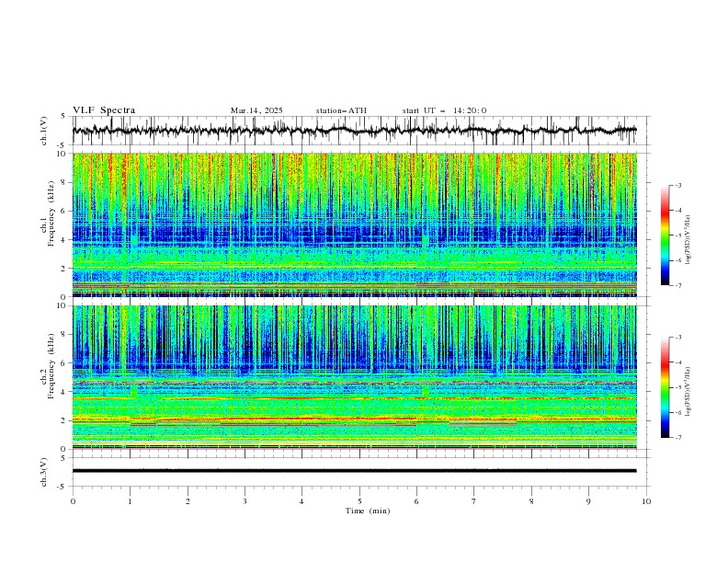This screenshot has height=563, width=728.
Task: Click time axis tick label "5"
Action: click(x=359, y=501)
